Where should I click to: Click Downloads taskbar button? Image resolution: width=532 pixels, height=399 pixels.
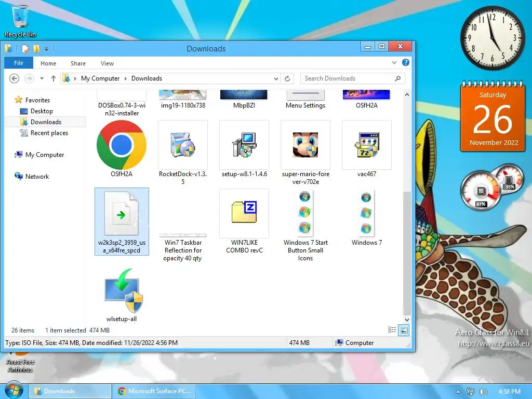[70, 391]
